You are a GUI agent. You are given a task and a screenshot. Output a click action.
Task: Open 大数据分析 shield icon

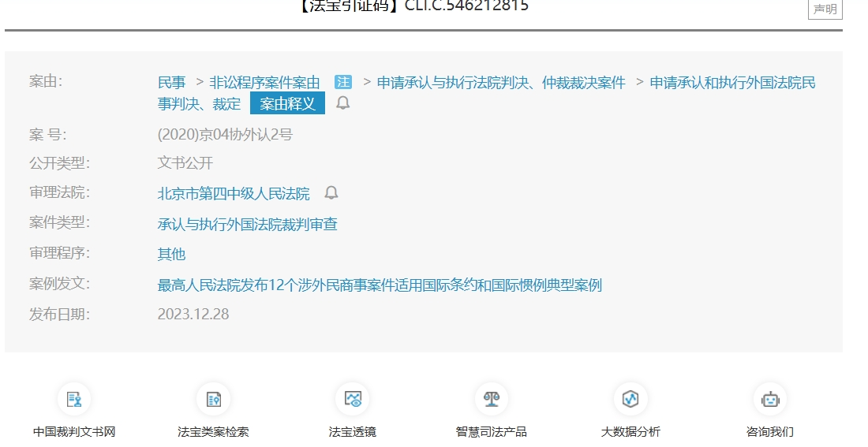(630, 399)
